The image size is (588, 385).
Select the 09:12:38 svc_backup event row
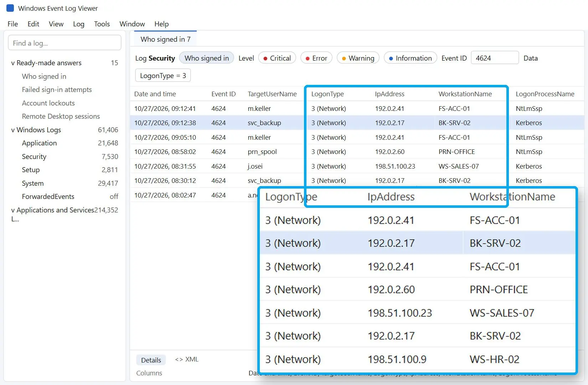[x=357, y=123]
